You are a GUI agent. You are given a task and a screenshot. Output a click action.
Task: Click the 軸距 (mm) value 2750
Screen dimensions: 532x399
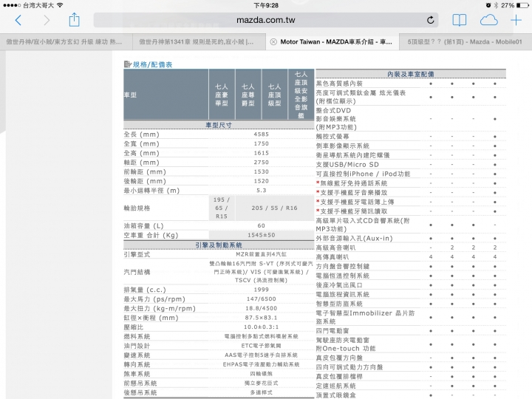point(262,163)
